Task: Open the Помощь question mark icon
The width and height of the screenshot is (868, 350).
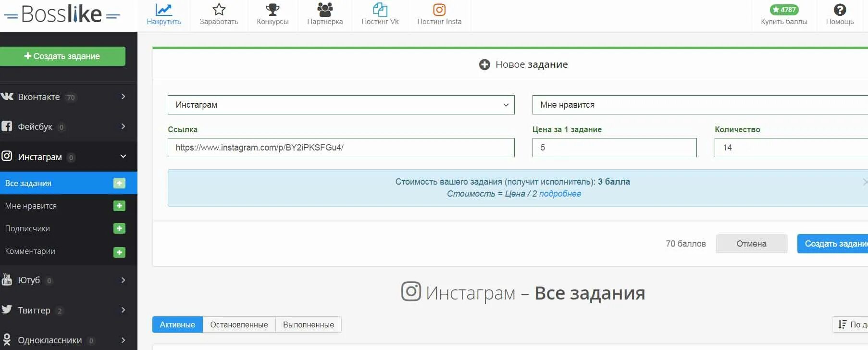Action: point(840,10)
